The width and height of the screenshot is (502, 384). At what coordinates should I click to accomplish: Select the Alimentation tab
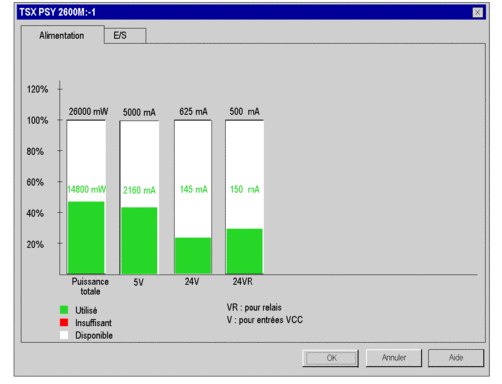click(x=62, y=35)
